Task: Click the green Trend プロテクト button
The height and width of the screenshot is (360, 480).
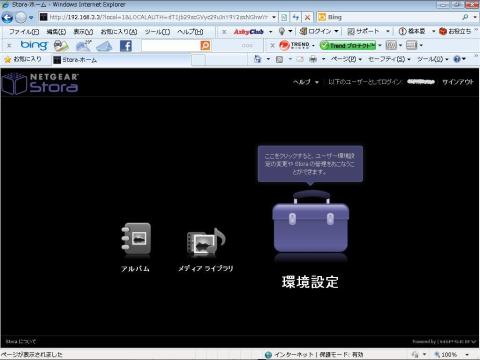Action: pos(348,45)
